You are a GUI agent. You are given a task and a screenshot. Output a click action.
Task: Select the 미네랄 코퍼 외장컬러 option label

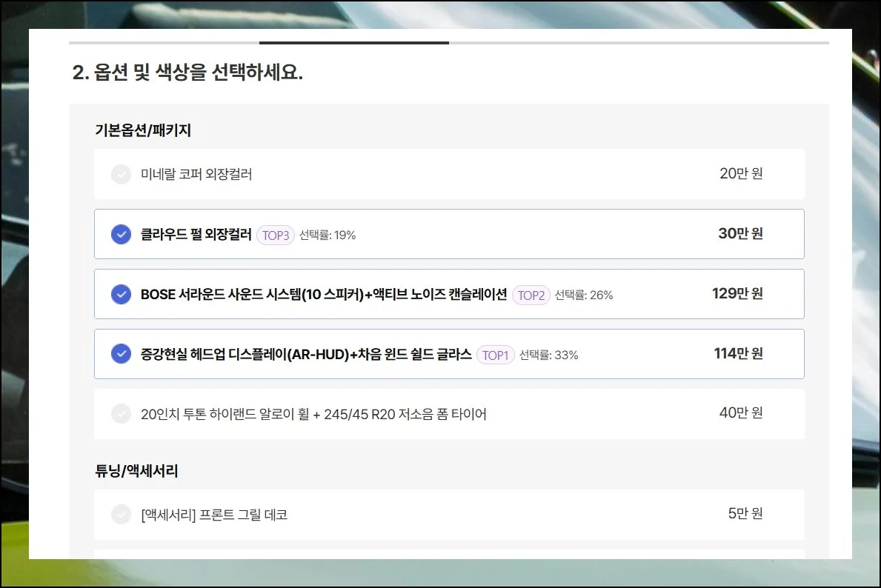click(x=196, y=175)
